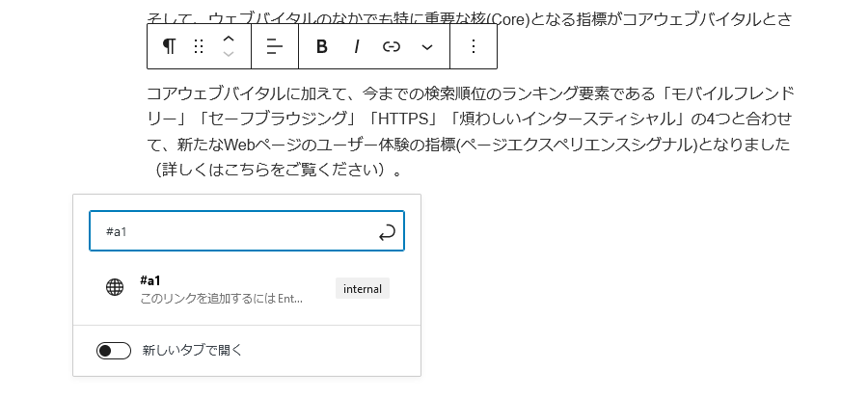This screenshot has height=397, width=868.
Task: Move the paragraph block up
Action: click(228, 39)
